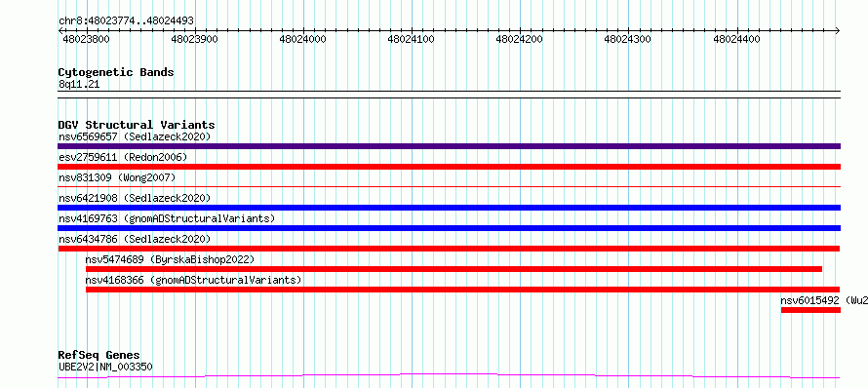Click the red nsv6434786 variant bar
This screenshot has width=868, height=388.
pyautogui.click(x=449, y=249)
